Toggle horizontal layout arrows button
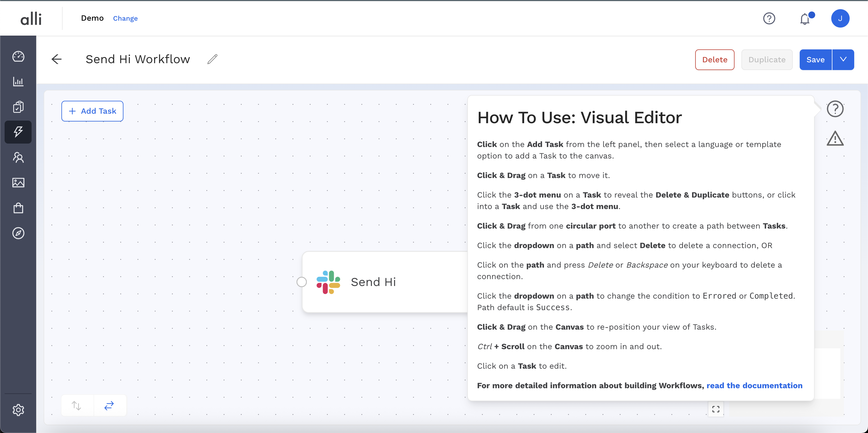This screenshot has width=868, height=433. (109, 405)
